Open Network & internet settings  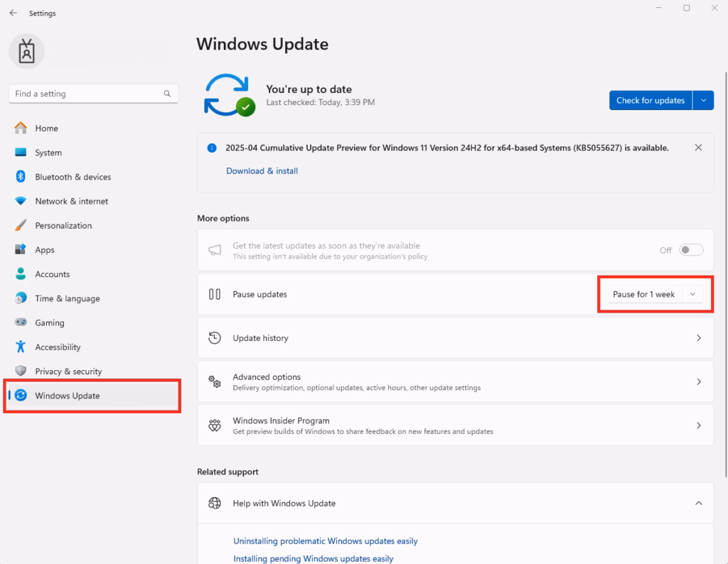pos(93,201)
